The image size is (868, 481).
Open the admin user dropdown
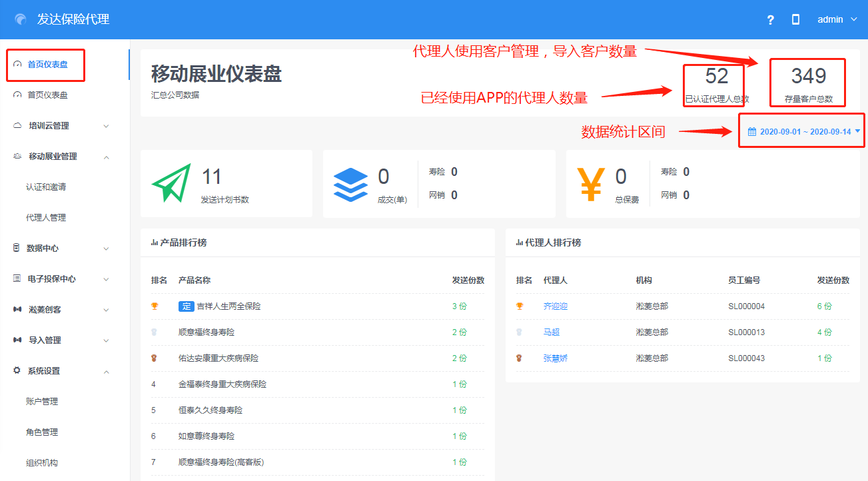click(x=837, y=20)
